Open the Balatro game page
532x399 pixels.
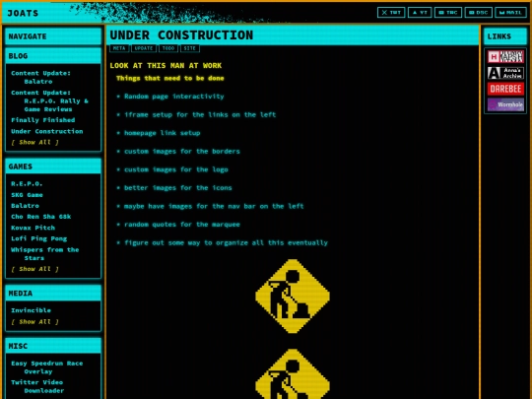[25, 206]
